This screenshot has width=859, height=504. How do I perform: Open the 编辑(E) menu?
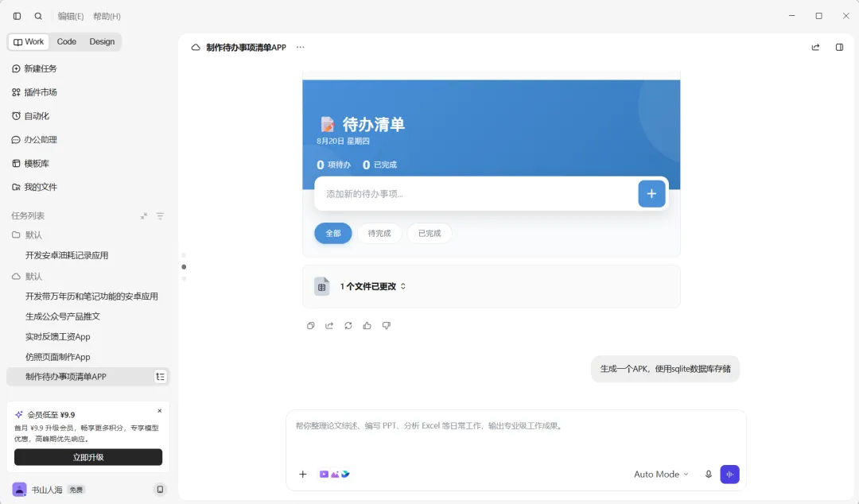point(71,17)
